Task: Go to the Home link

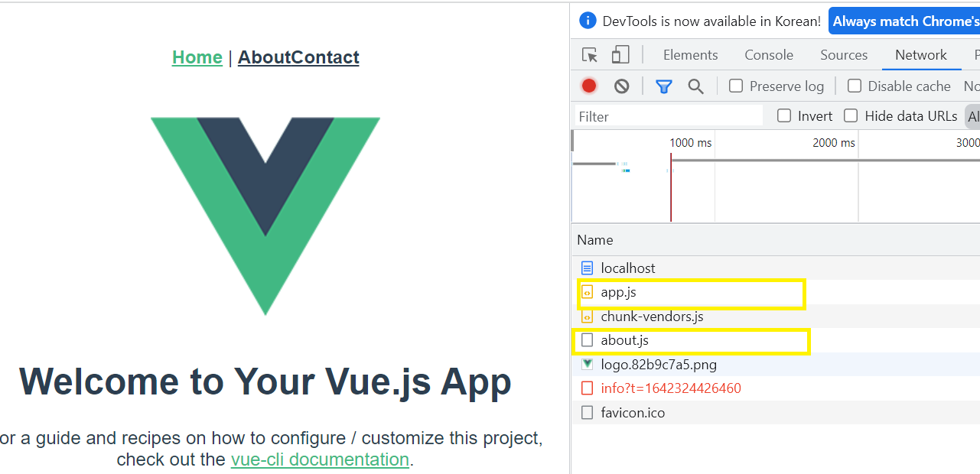Action: click(197, 57)
